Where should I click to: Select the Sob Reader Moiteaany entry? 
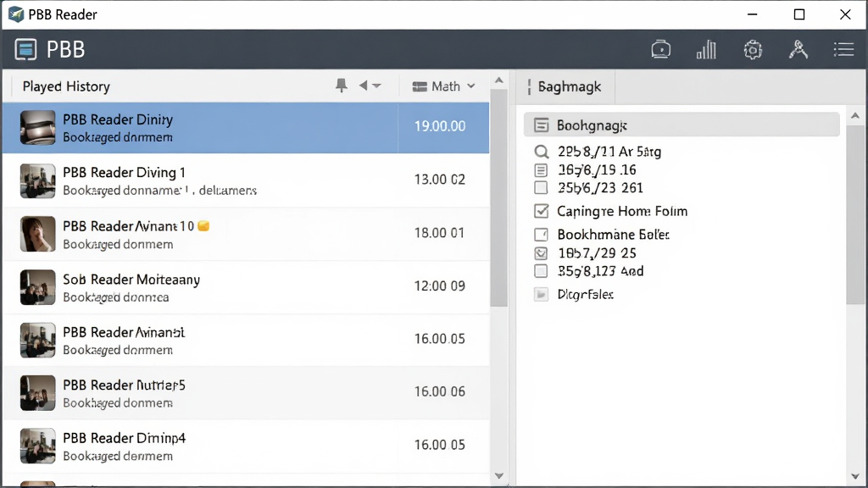[246, 288]
